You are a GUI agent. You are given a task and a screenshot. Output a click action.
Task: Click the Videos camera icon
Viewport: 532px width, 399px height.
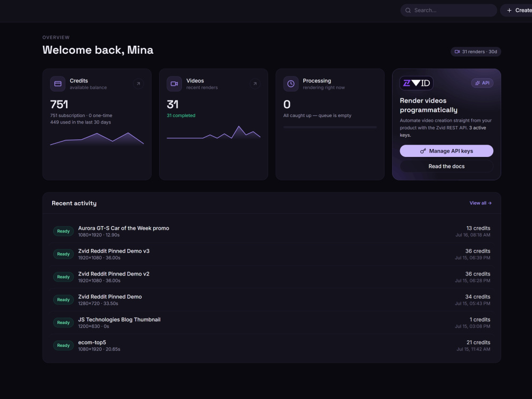tap(174, 84)
